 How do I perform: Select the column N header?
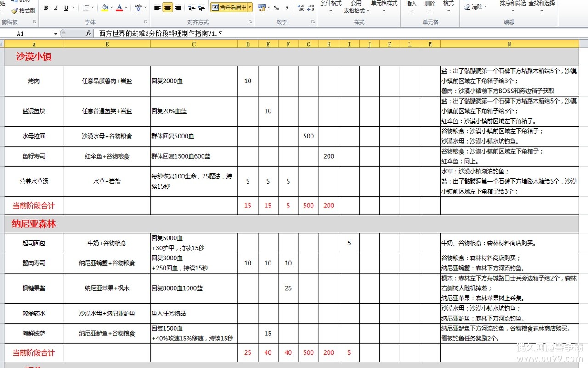tap(509, 44)
